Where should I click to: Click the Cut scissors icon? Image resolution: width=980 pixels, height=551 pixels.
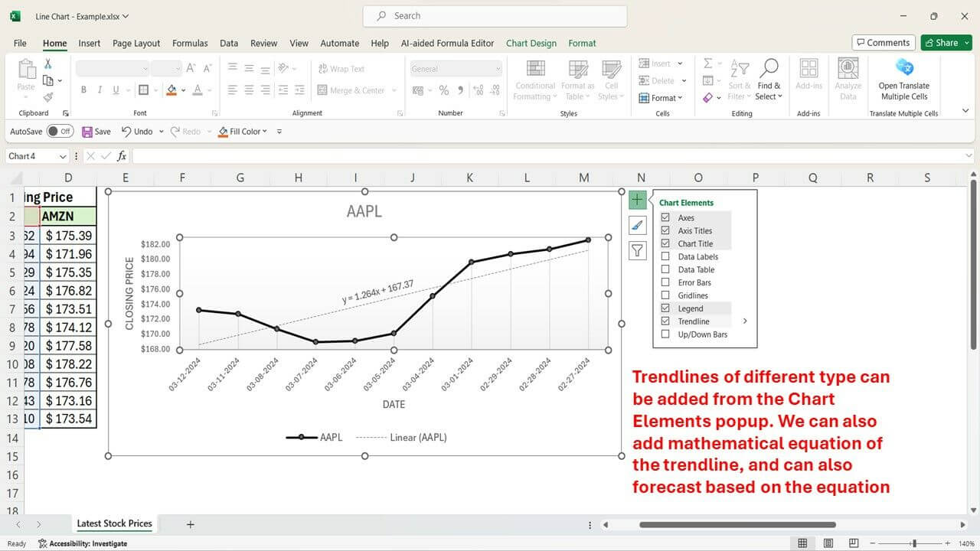(47, 64)
